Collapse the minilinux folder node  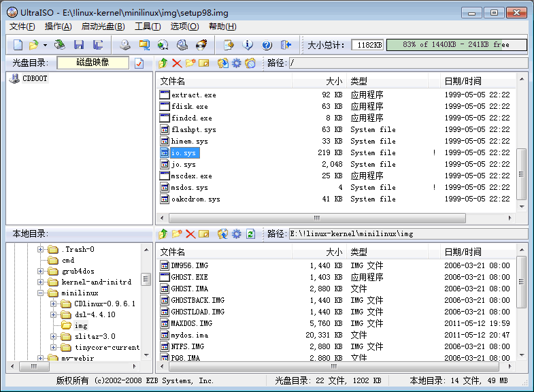tap(41, 293)
